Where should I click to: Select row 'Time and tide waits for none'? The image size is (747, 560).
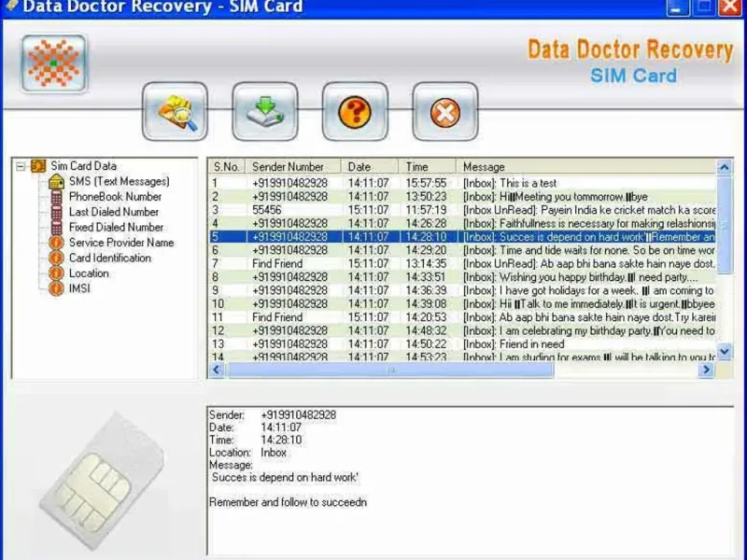click(x=462, y=250)
